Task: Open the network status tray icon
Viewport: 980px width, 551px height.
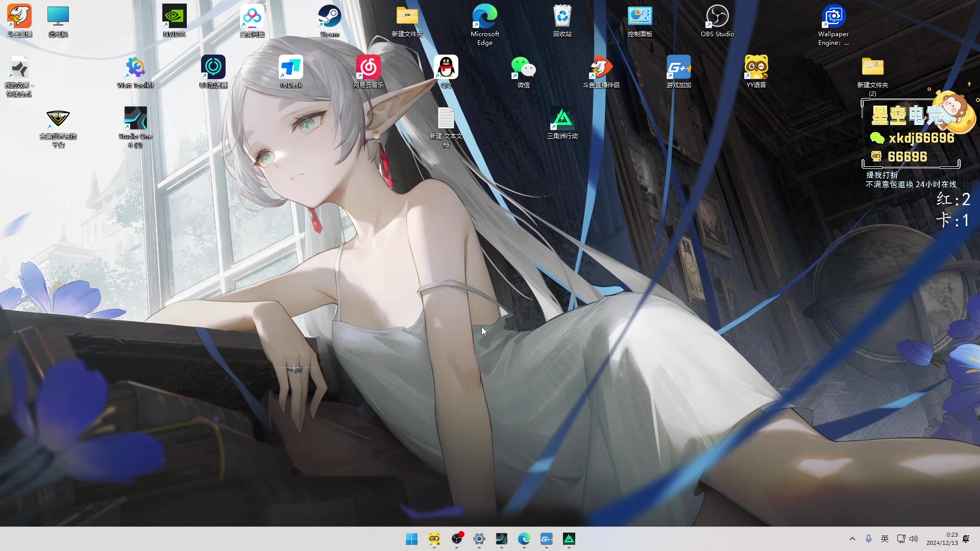Action: pos(901,539)
